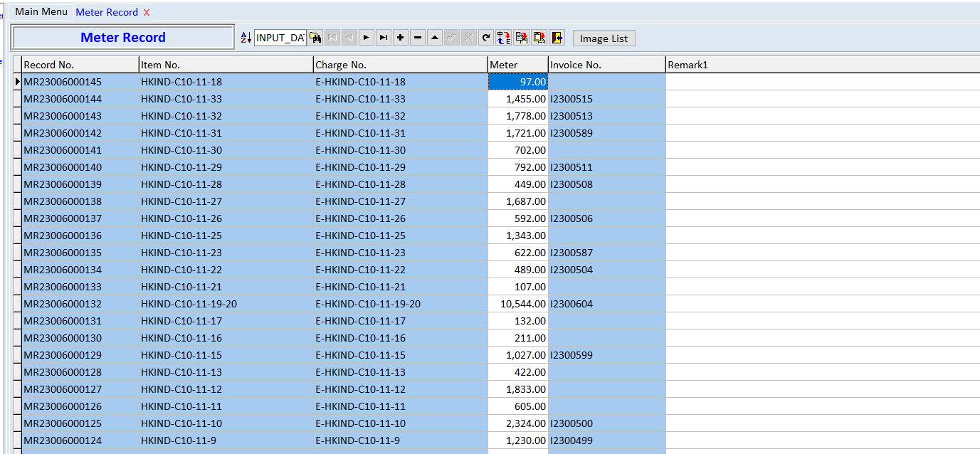The height and width of the screenshot is (454, 980).
Task: Add a new record with plus button
Action: [401, 38]
